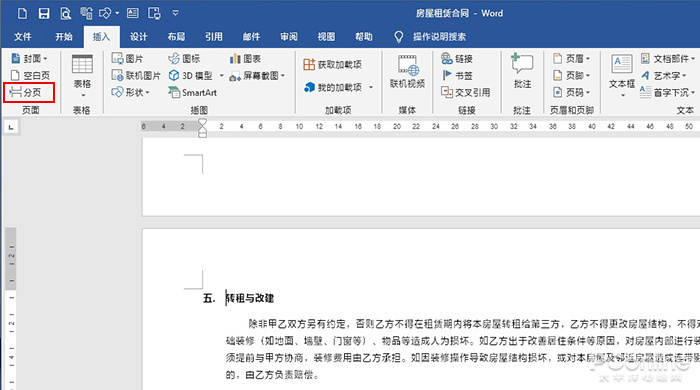Insert a 图片 picture
Screen dimensions: 700x390
coord(127,58)
